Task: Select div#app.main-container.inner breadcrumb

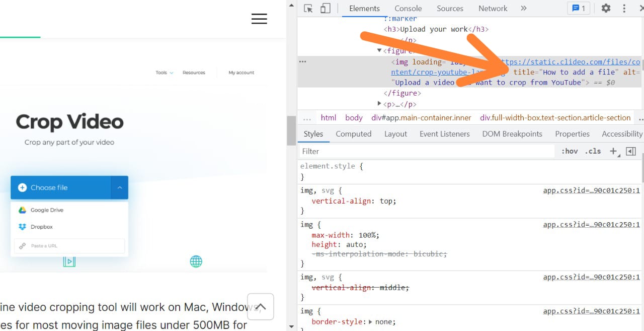Action: (x=421, y=117)
